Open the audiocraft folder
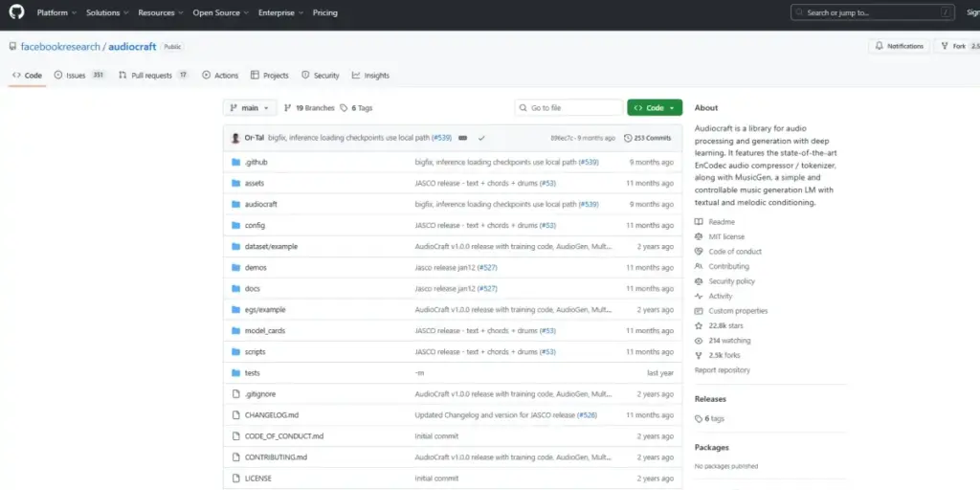Screen dimensions: 980x490 click(261, 204)
